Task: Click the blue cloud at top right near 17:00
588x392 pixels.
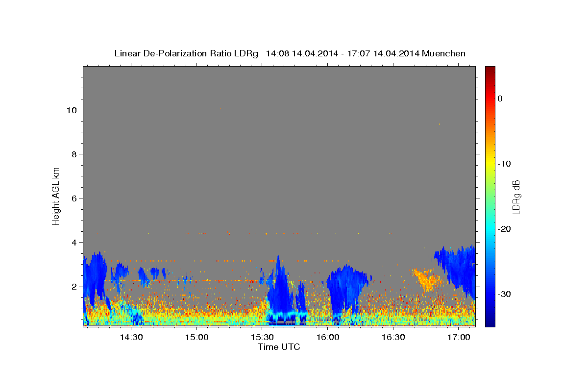Action: (x=458, y=269)
